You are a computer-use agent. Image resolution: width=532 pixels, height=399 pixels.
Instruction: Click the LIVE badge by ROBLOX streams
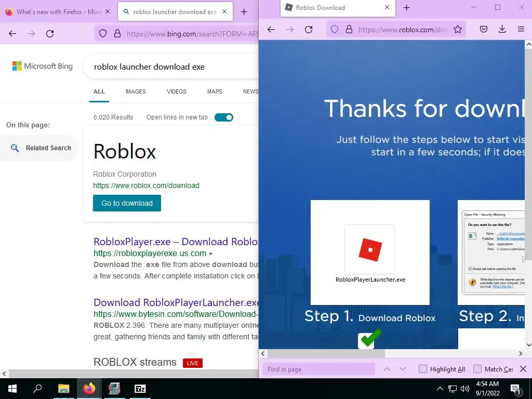click(193, 363)
